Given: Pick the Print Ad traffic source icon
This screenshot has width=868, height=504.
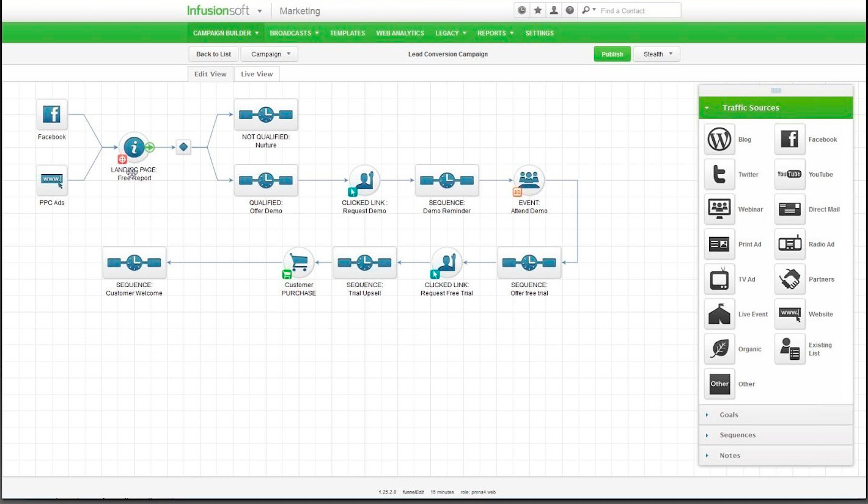Looking at the screenshot, I should [719, 244].
